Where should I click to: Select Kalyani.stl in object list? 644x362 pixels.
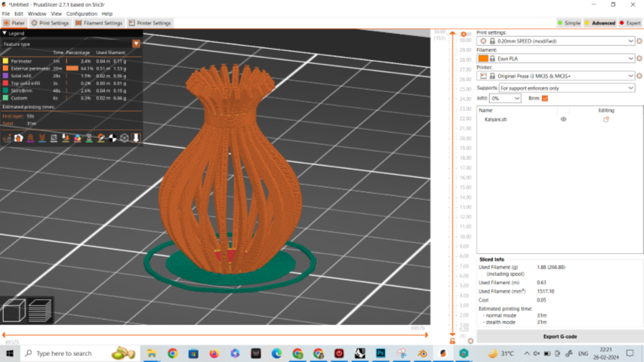(495, 119)
